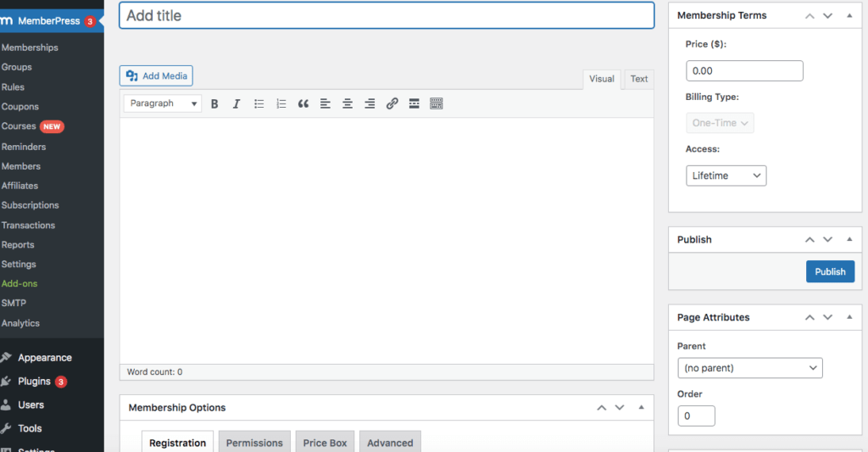Collapse the Membership Options panel
This screenshot has width=868, height=452.
tap(642, 408)
